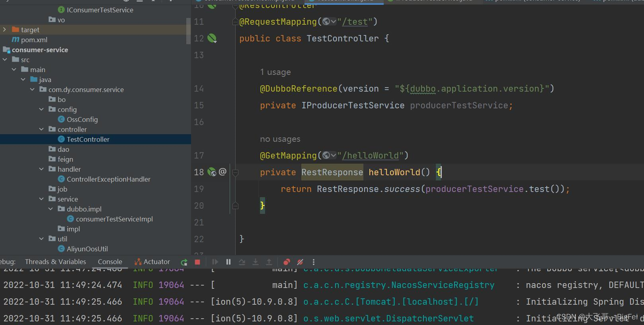The height and width of the screenshot is (325, 644).
Task: Collapse the java folder
Action: click(x=23, y=79)
